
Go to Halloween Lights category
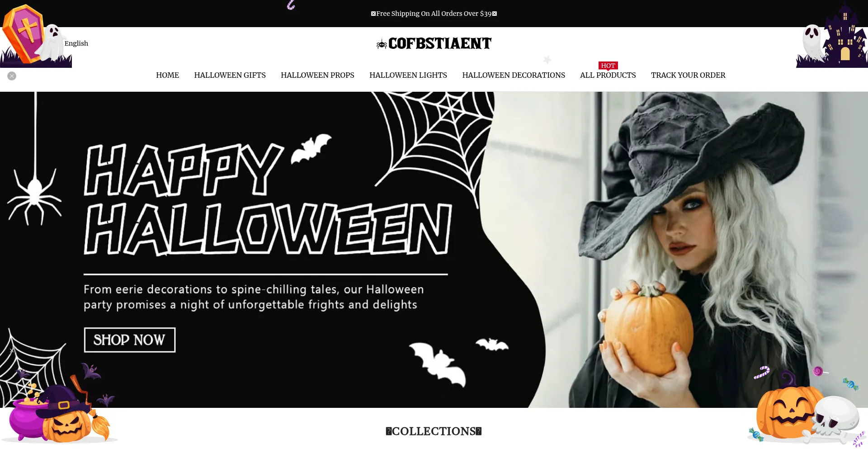click(408, 75)
